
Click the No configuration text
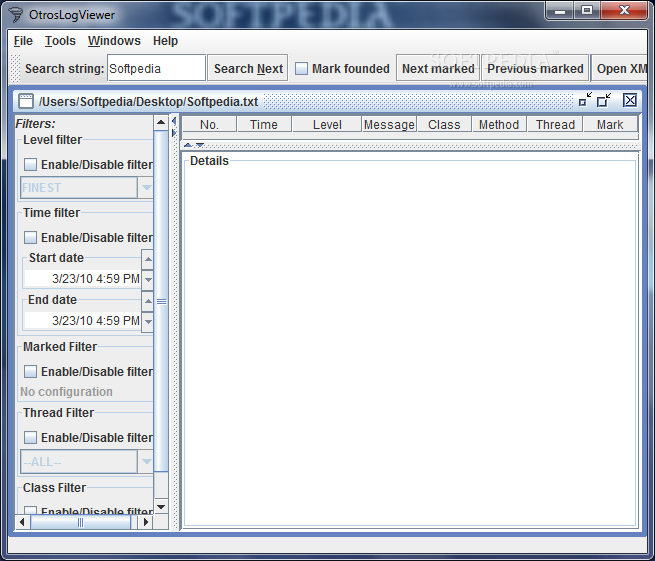pyautogui.click(x=66, y=392)
